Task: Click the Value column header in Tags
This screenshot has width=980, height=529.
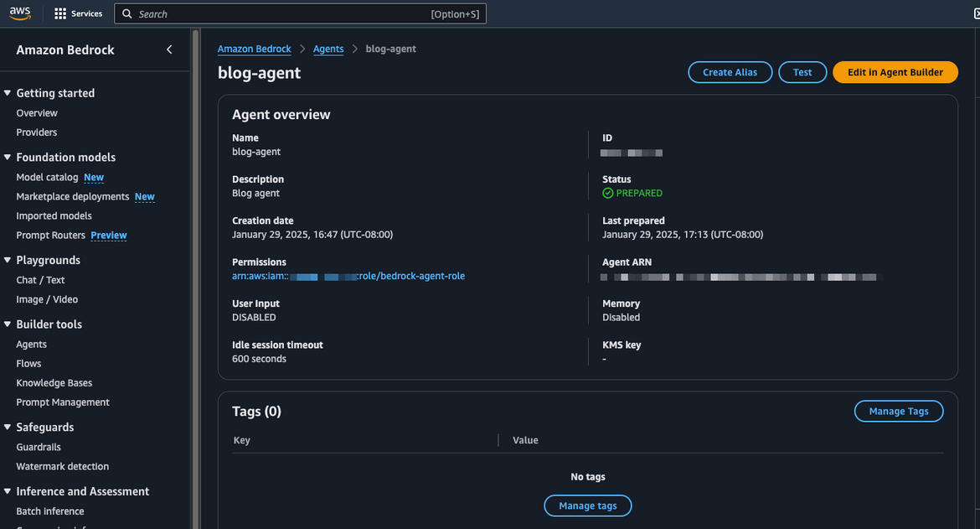Action: 526,440
